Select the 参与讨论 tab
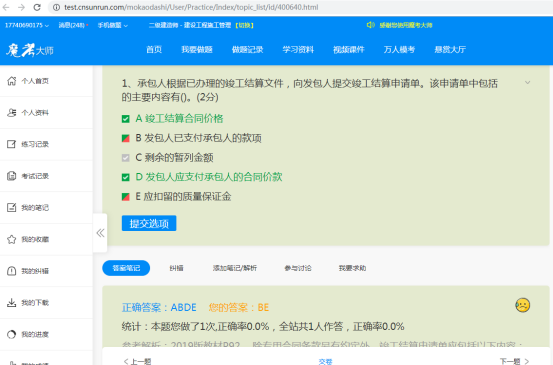Image resolution: width=553 pixels, height=365 pixels. point(298,268)
